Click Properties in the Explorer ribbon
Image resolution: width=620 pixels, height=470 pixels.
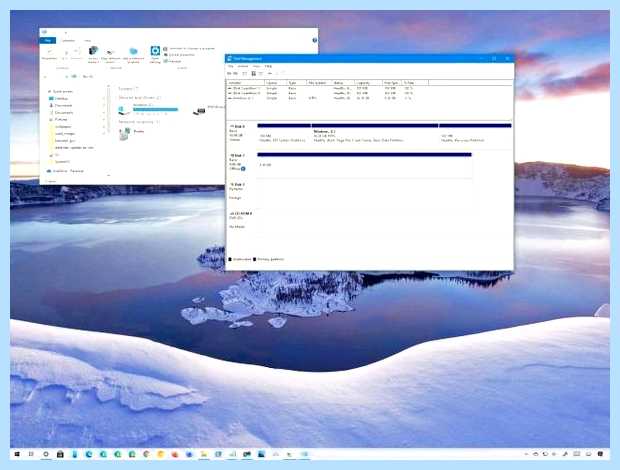tap(49, 54)
